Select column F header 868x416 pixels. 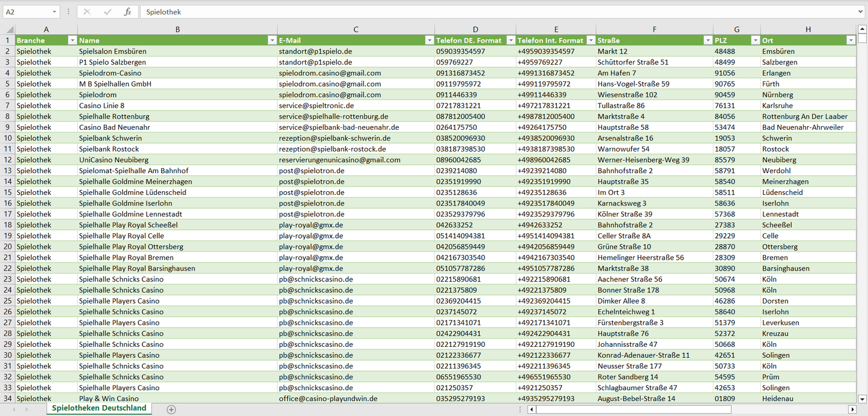[x=654, y=29]
